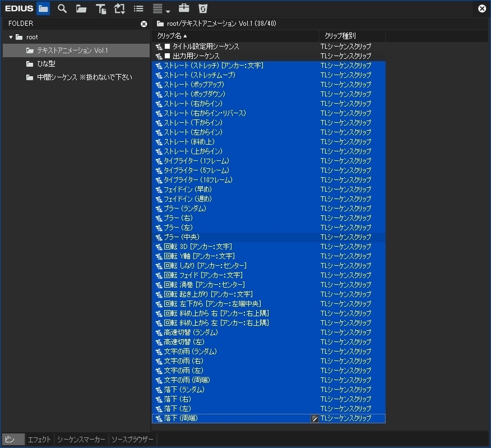This screenshot has width=491, height=448.
Task: Select the 出力用シーケンス clip
Action: (x=268, y=56)
